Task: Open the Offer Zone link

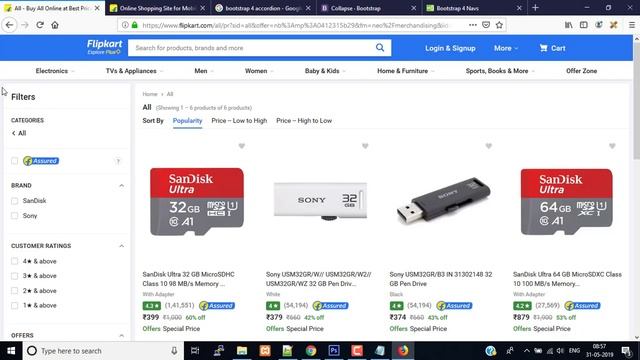Action: (581, 71)
